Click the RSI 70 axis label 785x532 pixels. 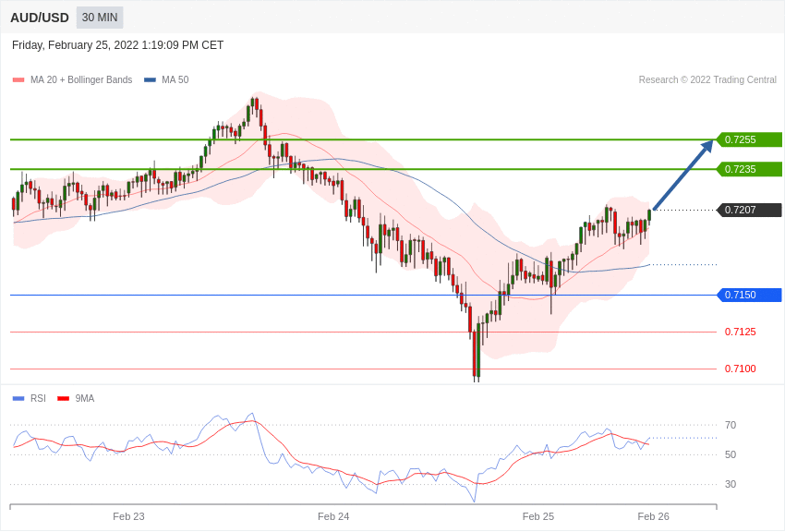[731, 425]
